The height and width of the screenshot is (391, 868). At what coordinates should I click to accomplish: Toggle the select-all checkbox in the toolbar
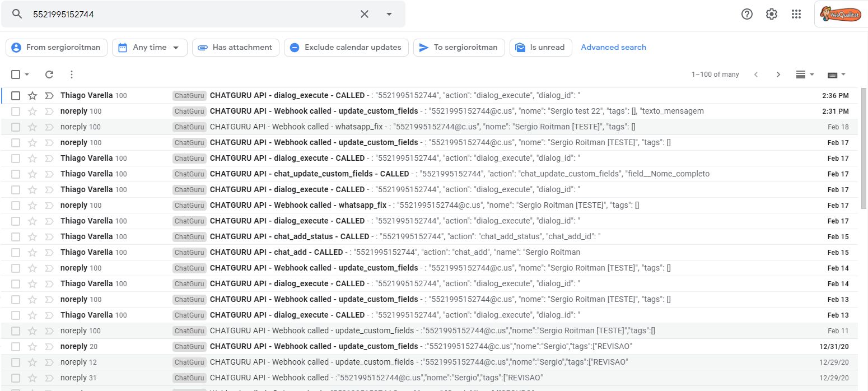pyautogui.click(x=16, y=75)
